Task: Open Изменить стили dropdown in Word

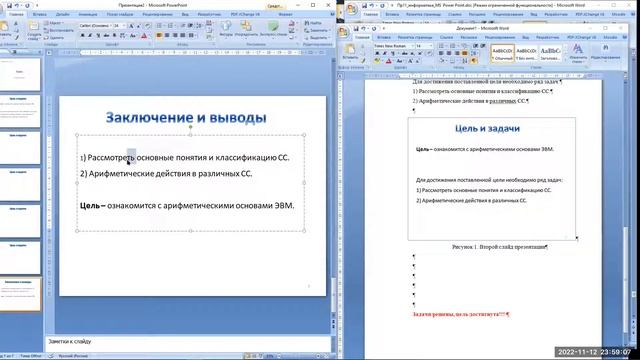Action: (x=578, y=54)
